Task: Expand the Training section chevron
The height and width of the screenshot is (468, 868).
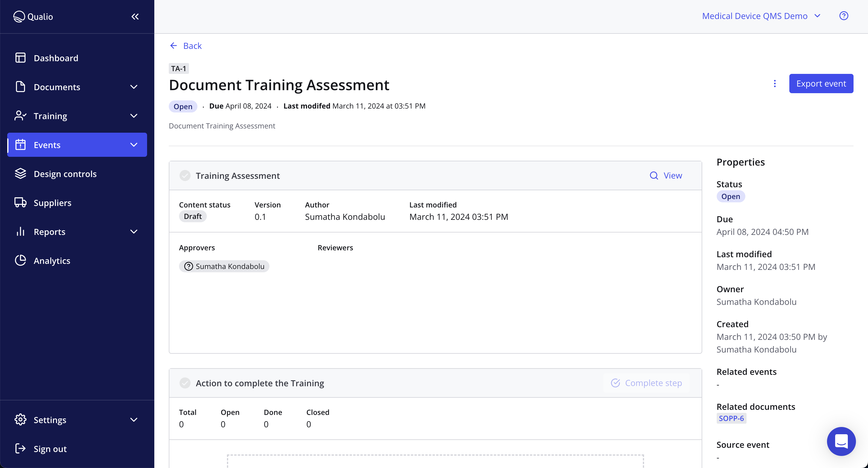Action: click(134, 116)
